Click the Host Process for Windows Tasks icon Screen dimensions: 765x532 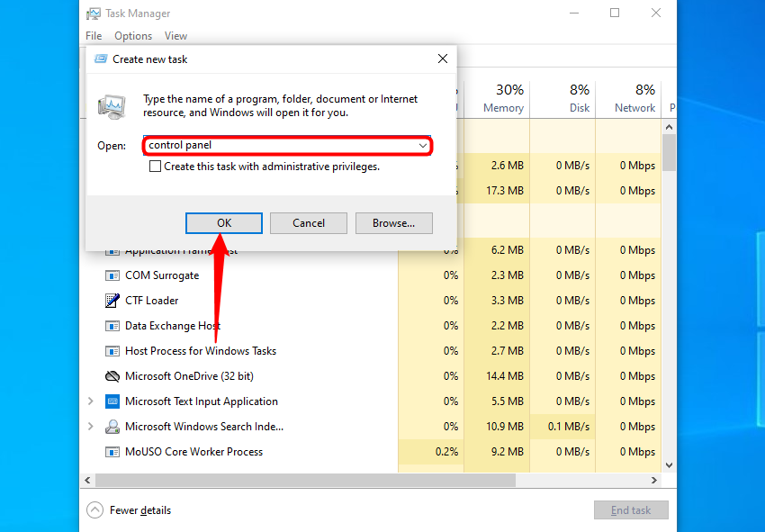point(112,351)
